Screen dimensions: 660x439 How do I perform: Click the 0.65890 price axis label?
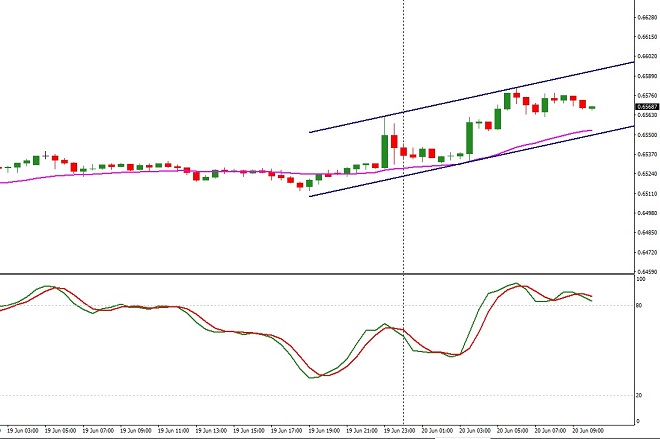pyautogui.click(x=647, y=76)
